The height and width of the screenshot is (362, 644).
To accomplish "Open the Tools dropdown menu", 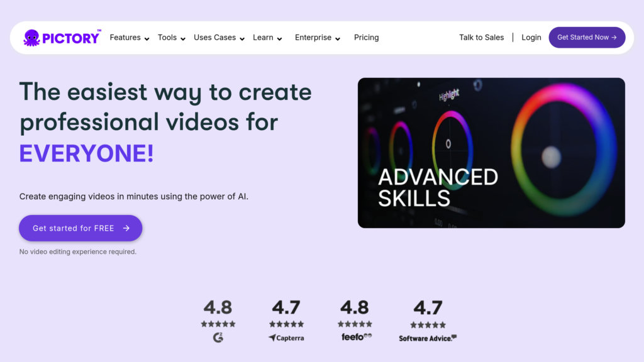I will pyautogui.click(x=171, y=38).
